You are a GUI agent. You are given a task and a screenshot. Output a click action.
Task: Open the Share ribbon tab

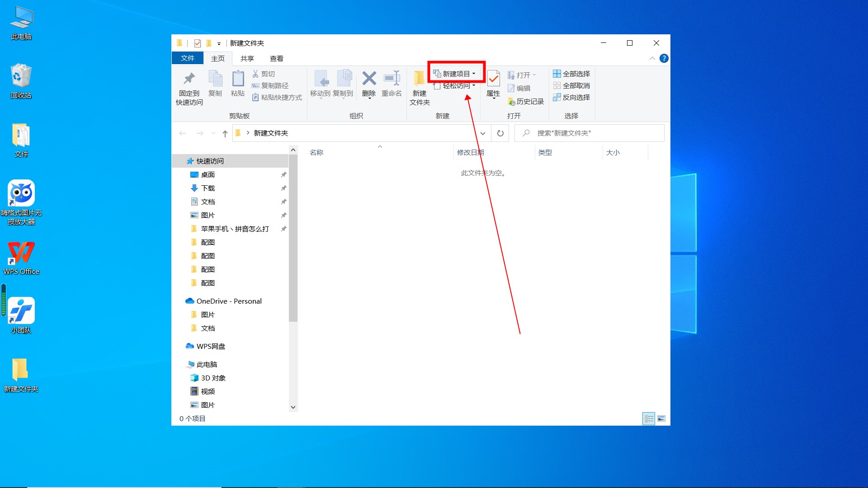point(247,58)
